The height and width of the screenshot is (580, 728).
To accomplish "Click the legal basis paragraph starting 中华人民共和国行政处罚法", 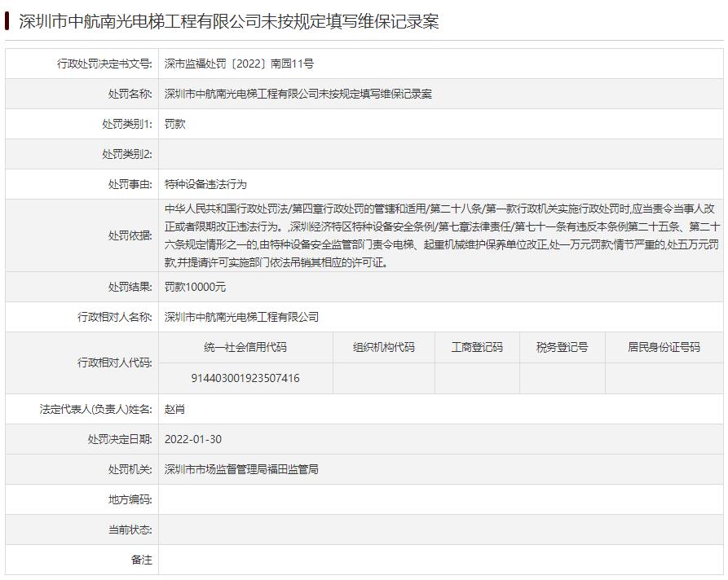I will 442,235.
